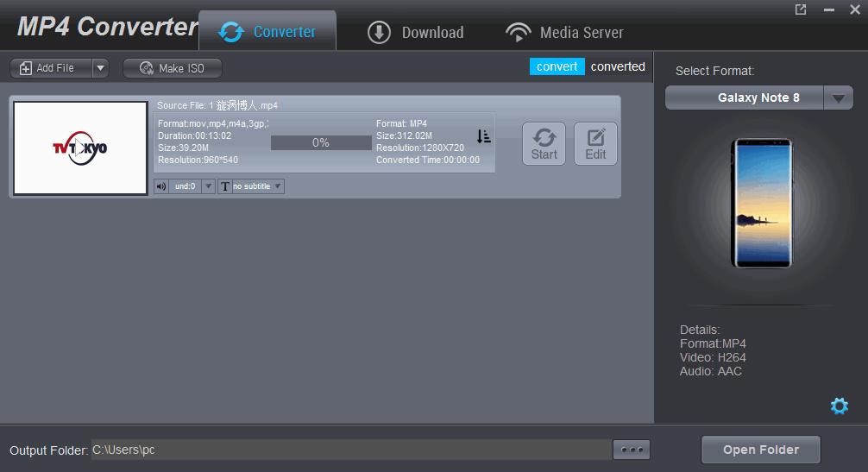868x472 pixels.
Task: Click the sort order icon beside the output info
Action: click(x=483, y=136)
